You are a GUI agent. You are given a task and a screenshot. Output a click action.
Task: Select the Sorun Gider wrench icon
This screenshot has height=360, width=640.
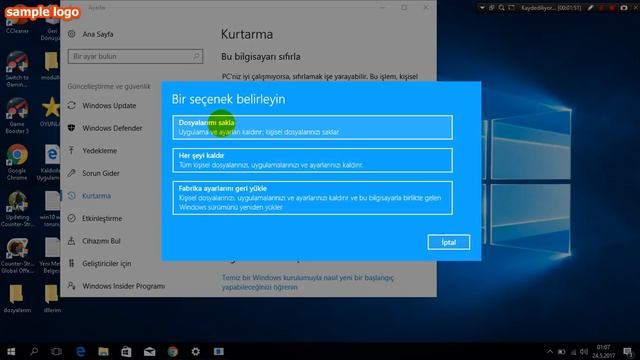(x=72, y=173)
